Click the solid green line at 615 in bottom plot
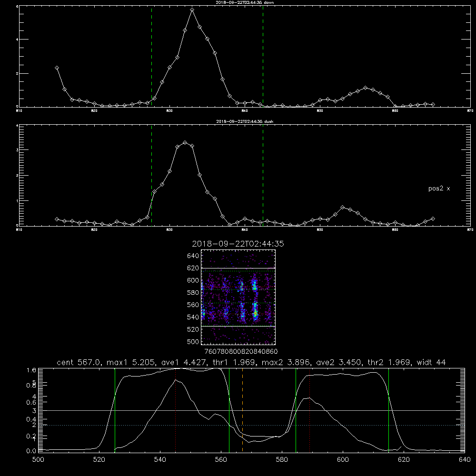The image size is (476, 476). [388, 410]
